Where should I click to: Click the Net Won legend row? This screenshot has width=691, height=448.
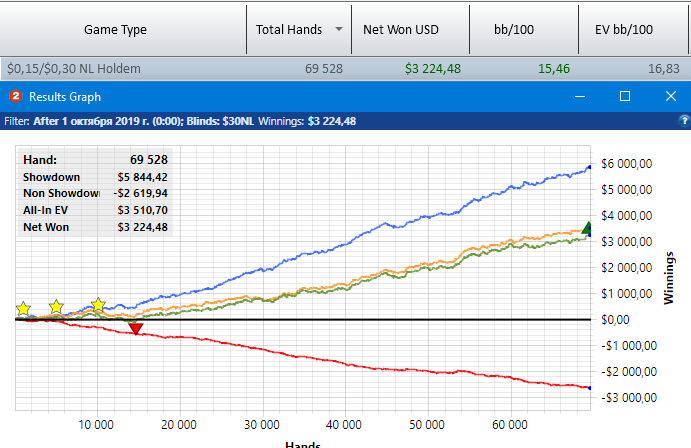pyautogui.click(x=95, y=227)
